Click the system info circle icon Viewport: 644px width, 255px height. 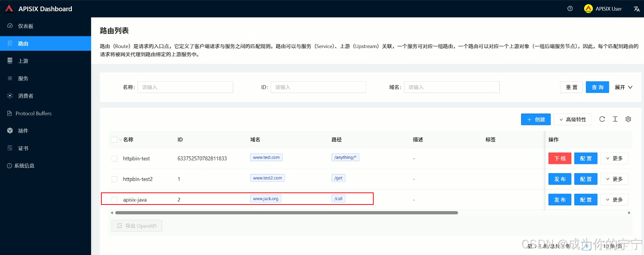pyautogui.click(x=10, y=166)
